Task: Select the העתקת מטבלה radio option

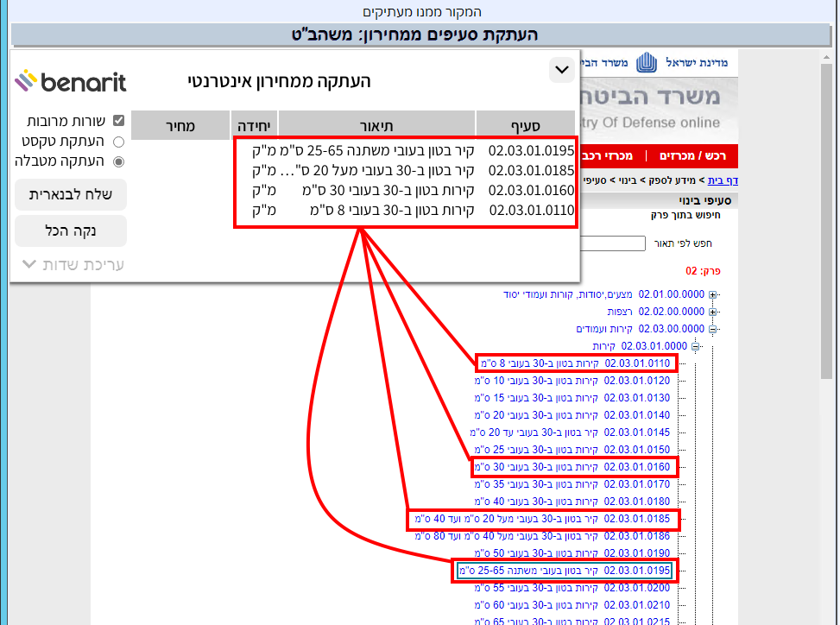Action: click(119, 161)
